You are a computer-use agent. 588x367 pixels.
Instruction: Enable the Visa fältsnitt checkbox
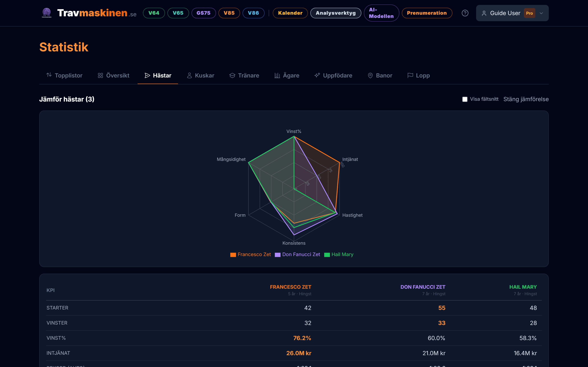click(x=464, y=99)
